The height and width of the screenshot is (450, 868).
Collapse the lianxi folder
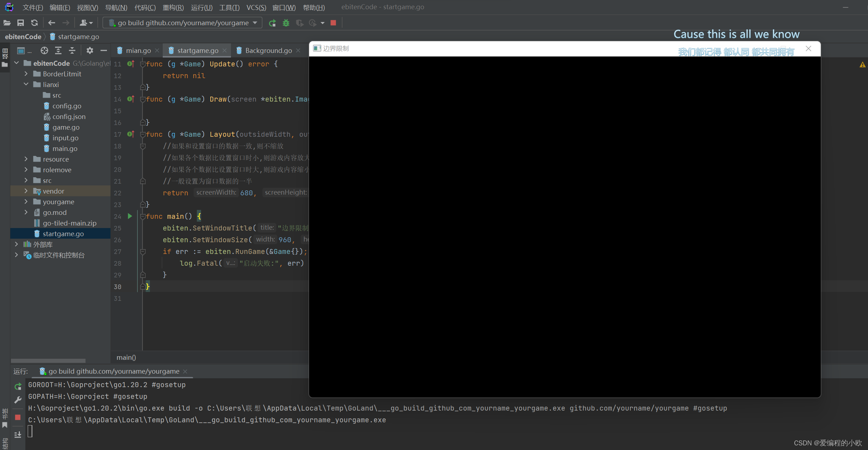coord(26,85)
